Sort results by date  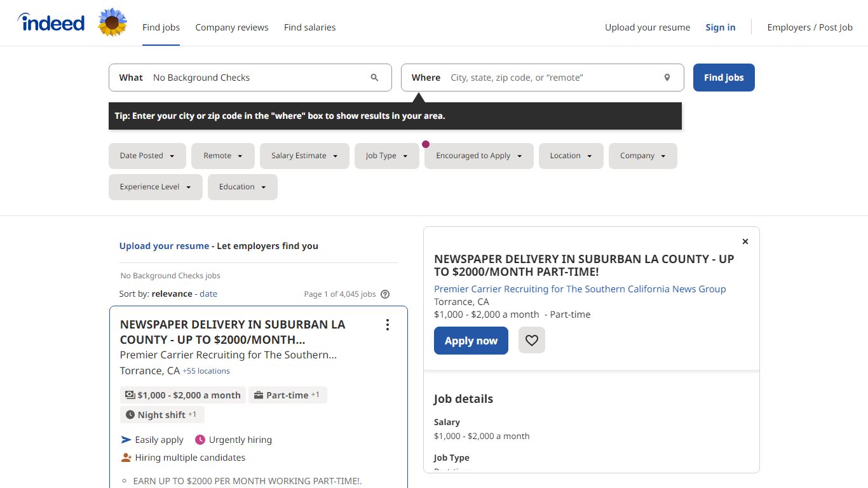point(208,294)
